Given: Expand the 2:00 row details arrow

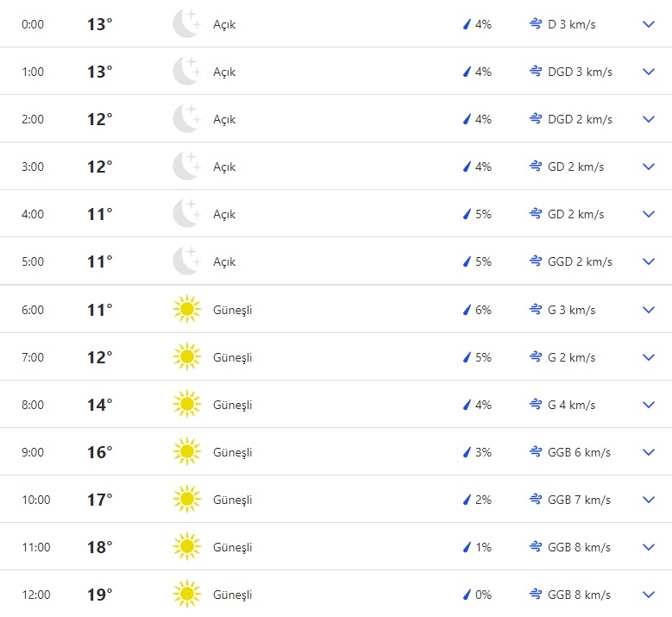Looking at the screenshot, I should coord(649,119).
